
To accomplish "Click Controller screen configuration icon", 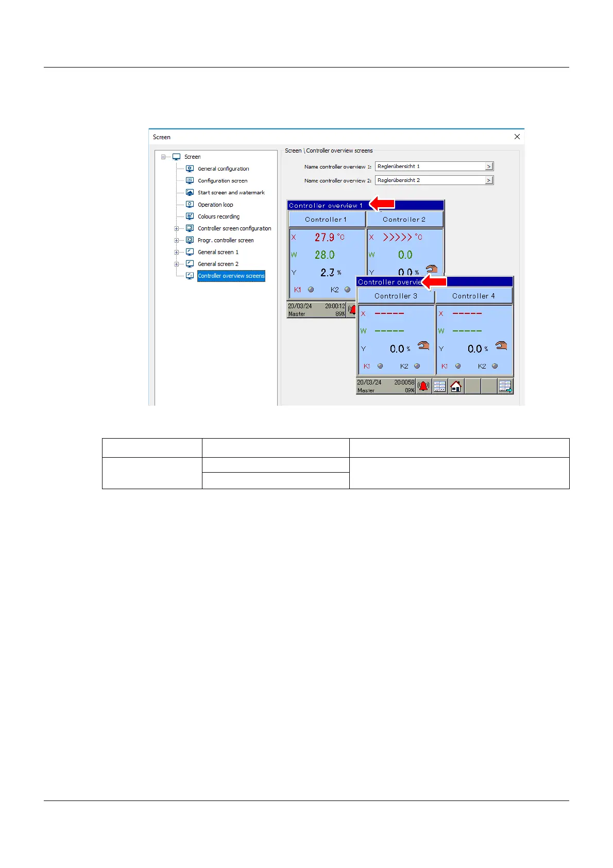I will click(190, 228).
